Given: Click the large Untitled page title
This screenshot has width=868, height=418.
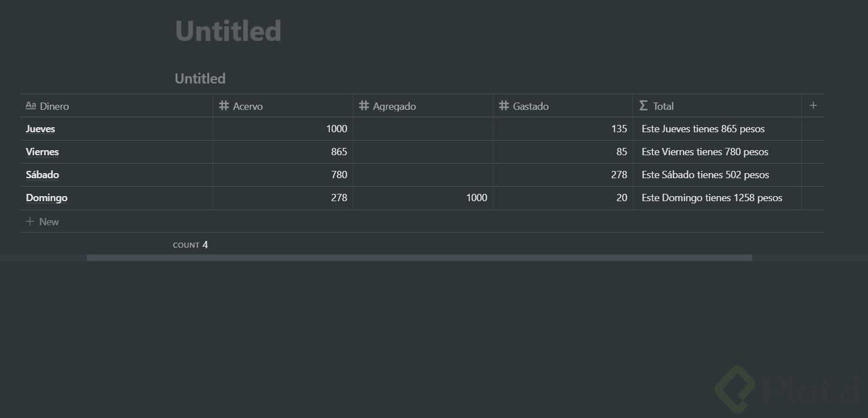Looking at the screenshot, I should 228,31.
